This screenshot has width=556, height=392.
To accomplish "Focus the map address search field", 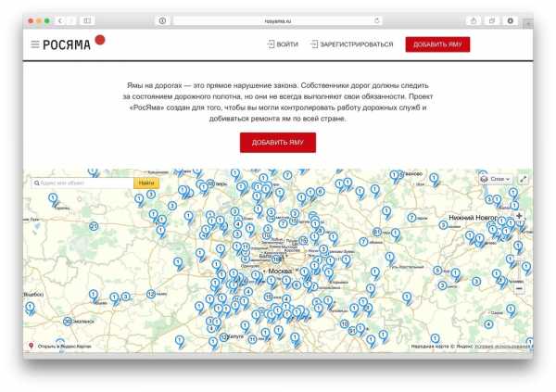I will coord(82,183).
